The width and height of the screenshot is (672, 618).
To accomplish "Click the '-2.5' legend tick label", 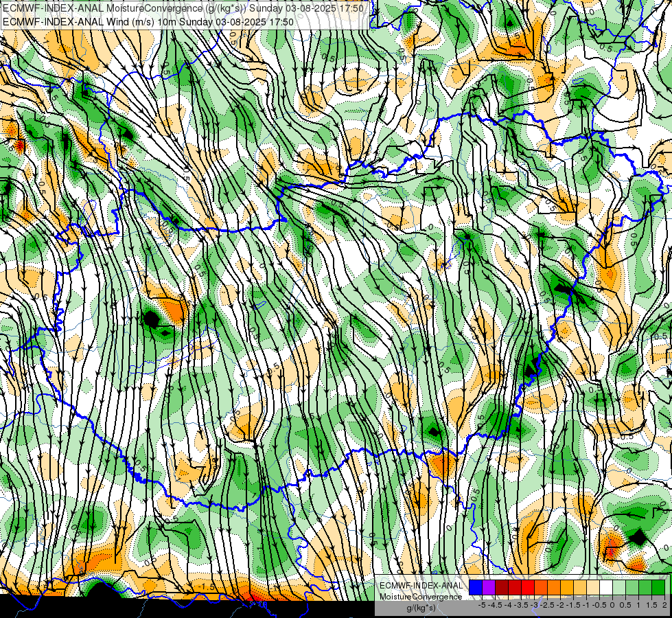I will coord(548,605).
